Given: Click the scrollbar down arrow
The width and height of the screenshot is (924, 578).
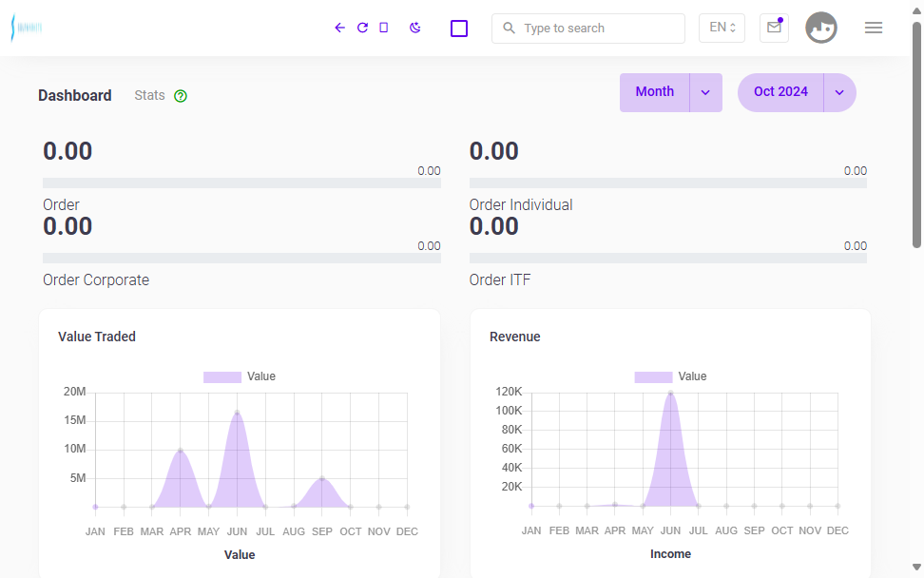Looking at the screenshot, I should (x=916, y=567).
